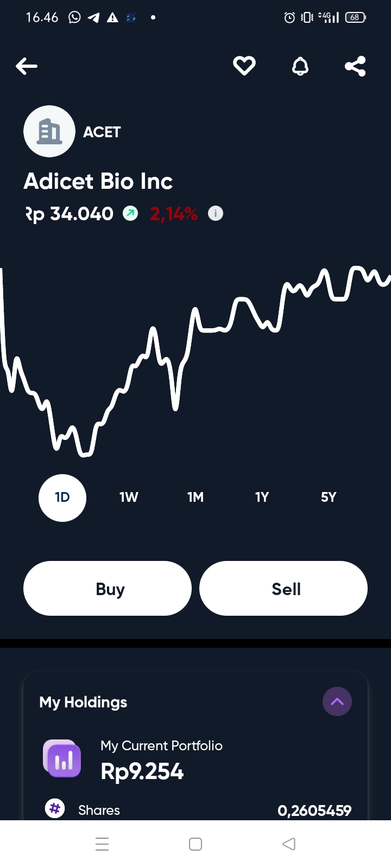391x868 pixels.
Task: Share this stock using share icon
Action: (355, 66)
